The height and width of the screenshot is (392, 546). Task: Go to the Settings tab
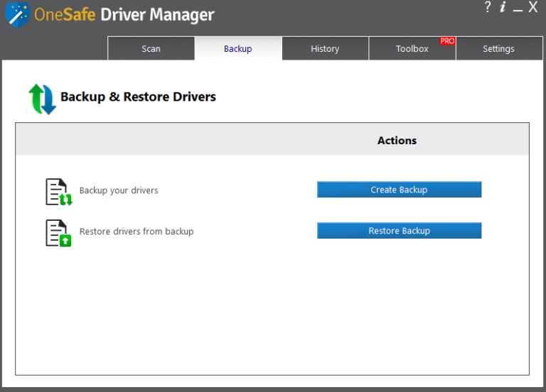click(x=499, y=48)
